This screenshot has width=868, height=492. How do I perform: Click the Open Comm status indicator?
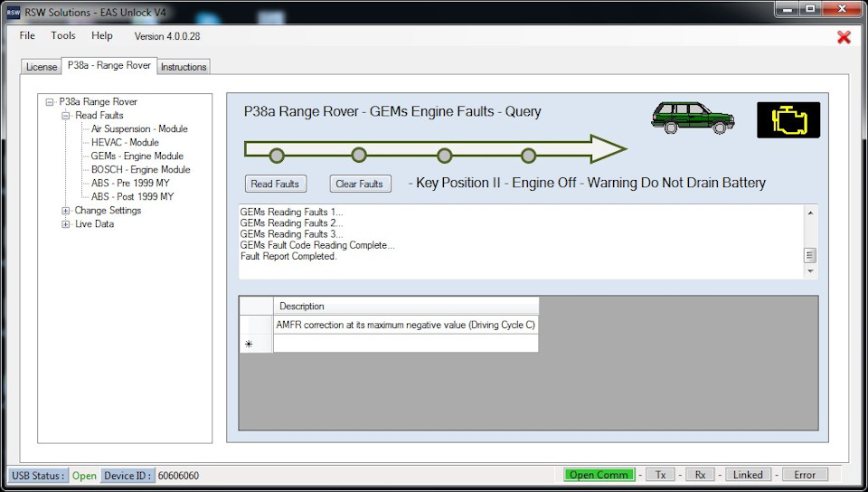coord(599,475)
